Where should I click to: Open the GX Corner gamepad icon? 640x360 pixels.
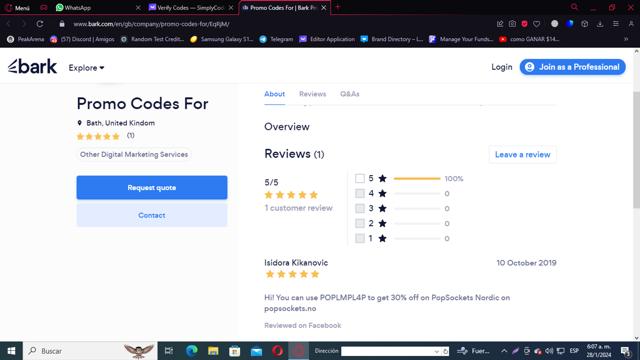pyautogui.click(x=44, y=8)
